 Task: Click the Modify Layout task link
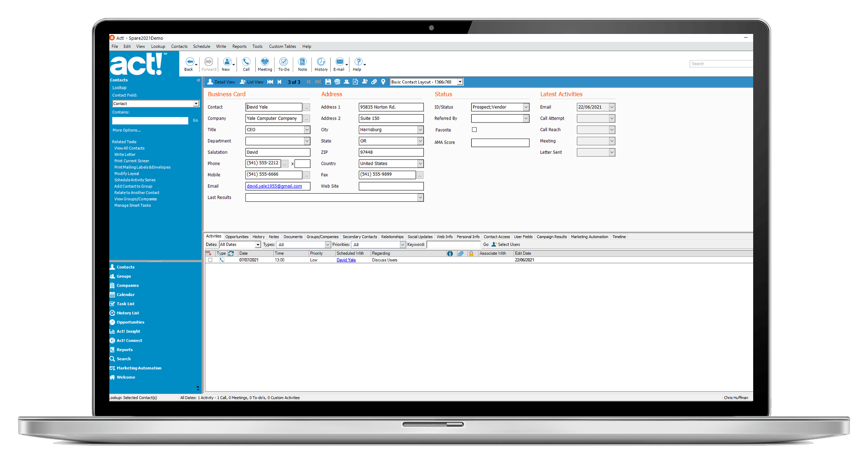(x=127, y=174)
